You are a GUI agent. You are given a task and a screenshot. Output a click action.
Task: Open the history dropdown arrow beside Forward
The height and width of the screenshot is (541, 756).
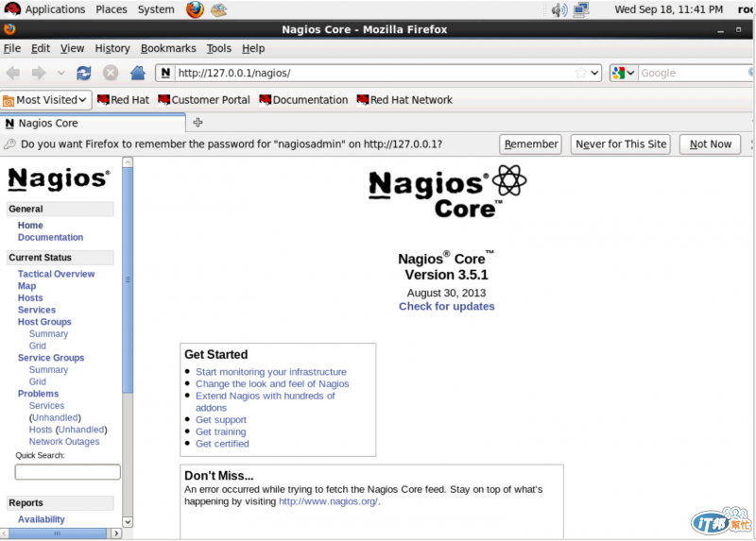click(60, 74)
